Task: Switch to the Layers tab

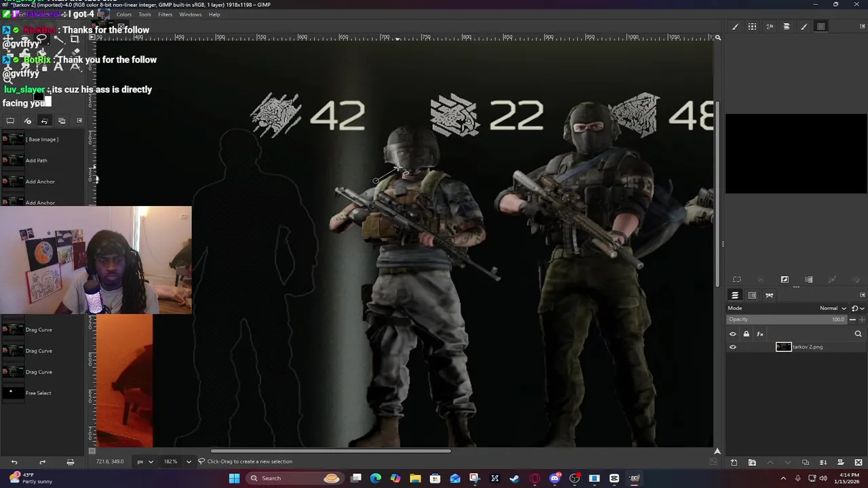Action: coord(734,295)
